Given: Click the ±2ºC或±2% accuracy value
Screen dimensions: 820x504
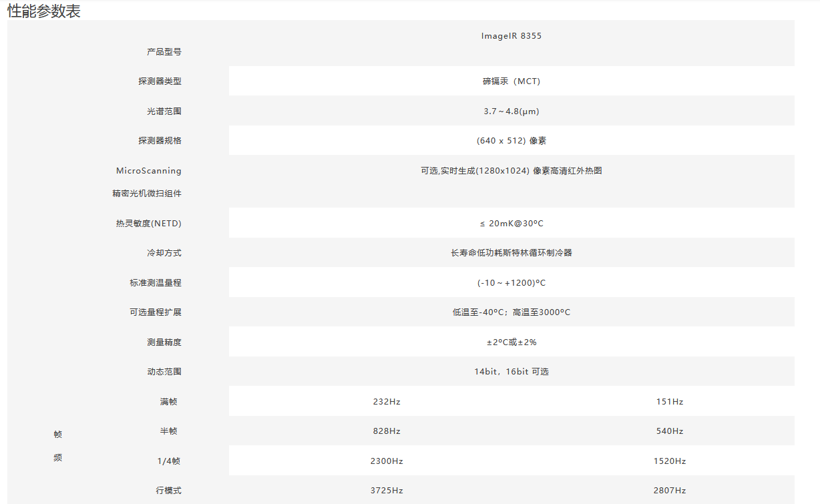Looking at the screenshot, I should pos(511,342).
